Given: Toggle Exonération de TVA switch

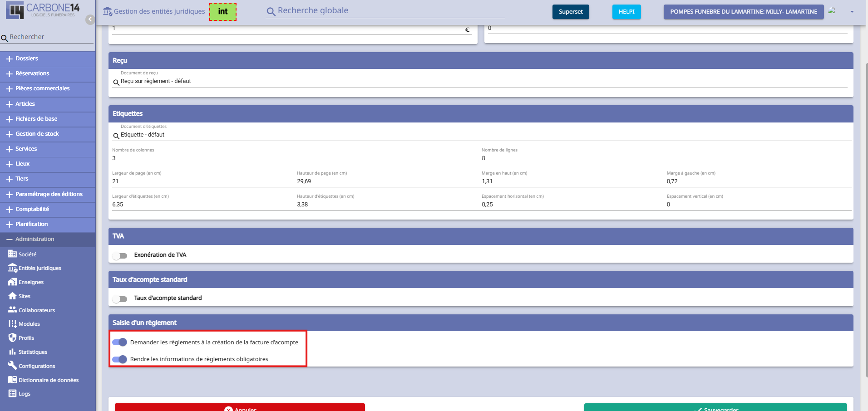Looking at the screenshot, I should coord(120,255).
